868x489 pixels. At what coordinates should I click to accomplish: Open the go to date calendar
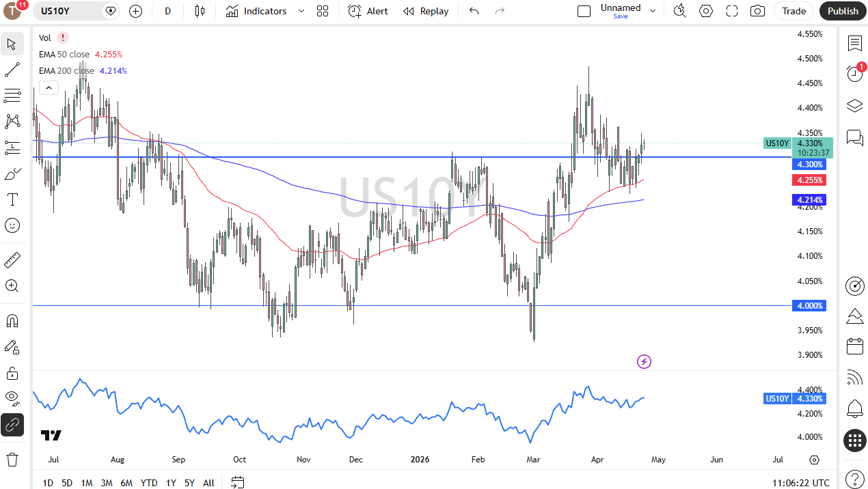click(x=237, y=483)
